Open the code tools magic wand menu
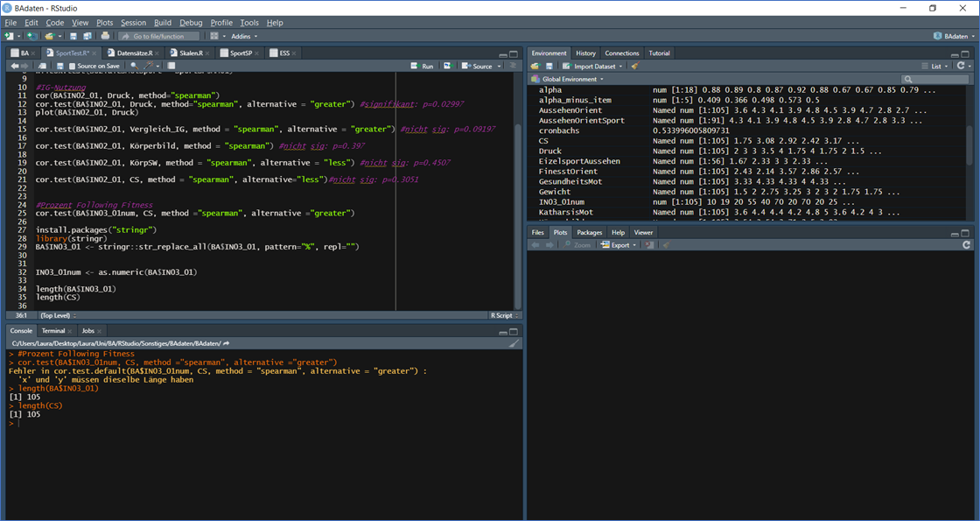Image resolution: width=980 pixels, height=521 pixels. [150, 66]
